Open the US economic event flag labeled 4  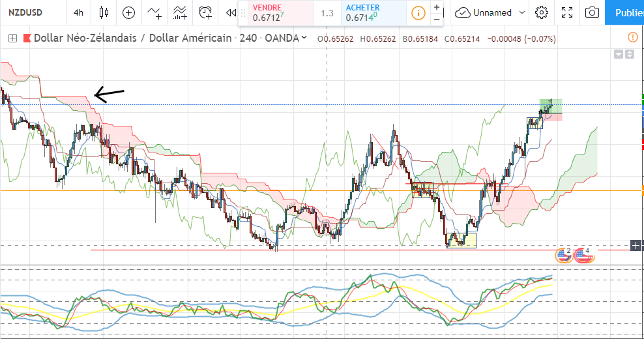point(583,255)
